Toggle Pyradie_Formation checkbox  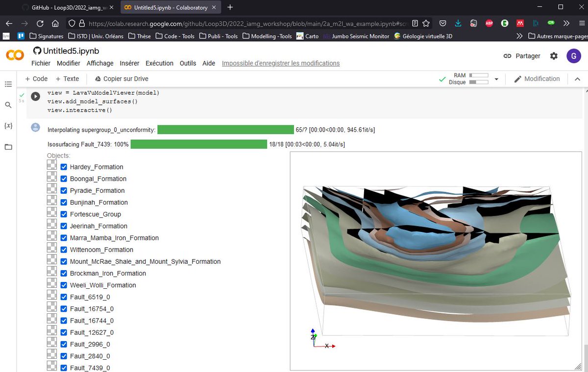click(x=64, y=190)
